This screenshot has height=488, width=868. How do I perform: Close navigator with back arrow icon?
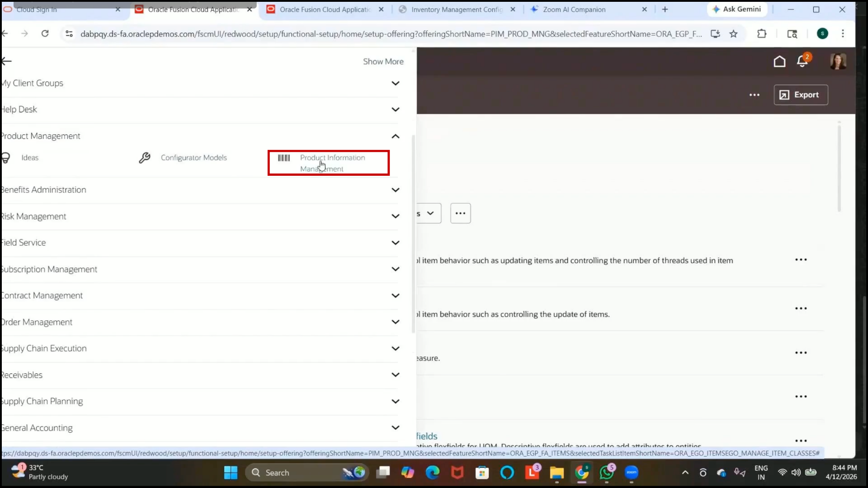click(x=6, y=61)
